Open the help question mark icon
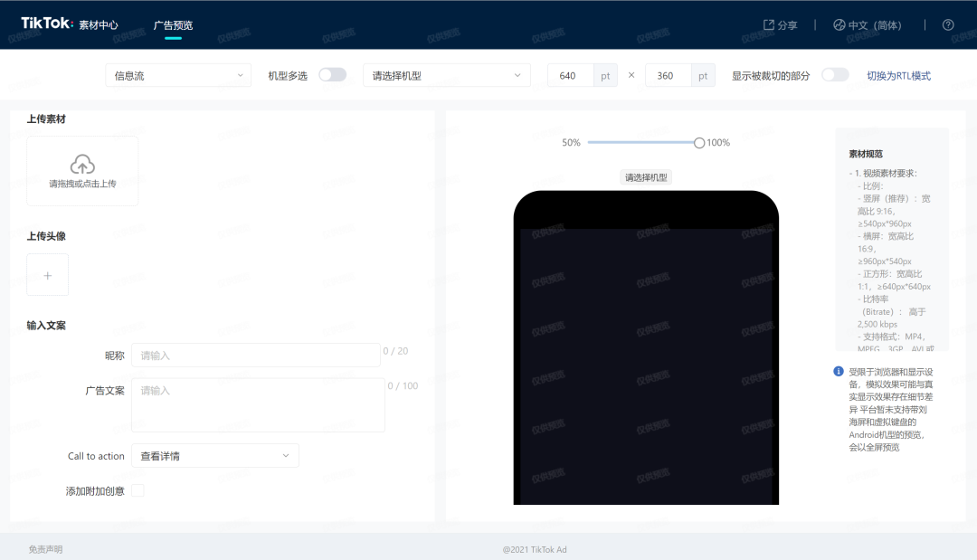The width and height of the screenshot is (977, 560). pos(948,25)
